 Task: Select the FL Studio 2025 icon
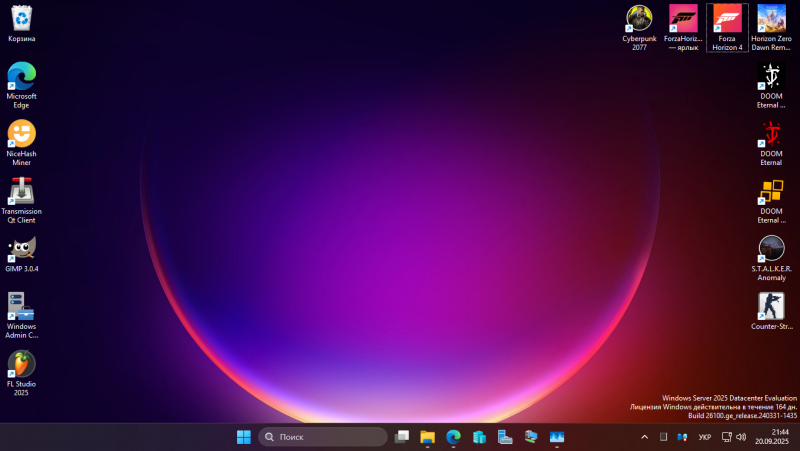click(21, 364)
